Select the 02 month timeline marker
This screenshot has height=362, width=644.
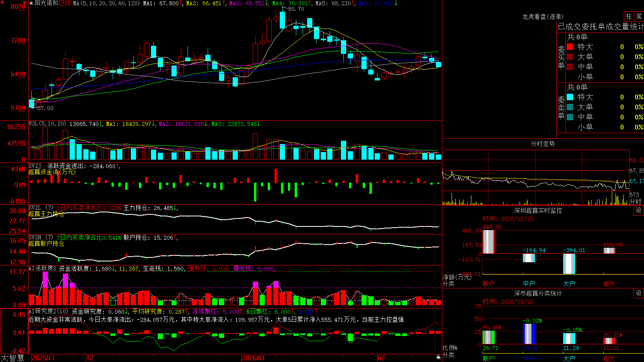(381, 358)
